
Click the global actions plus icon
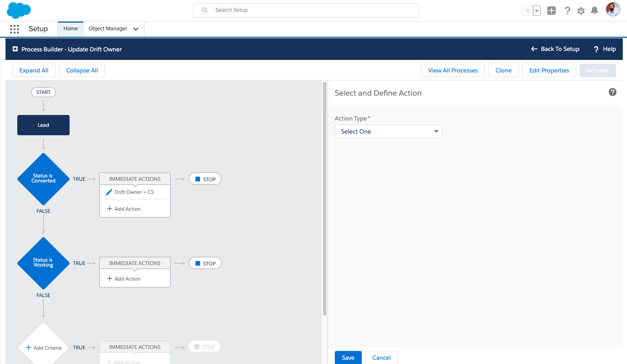pos(552,11)
